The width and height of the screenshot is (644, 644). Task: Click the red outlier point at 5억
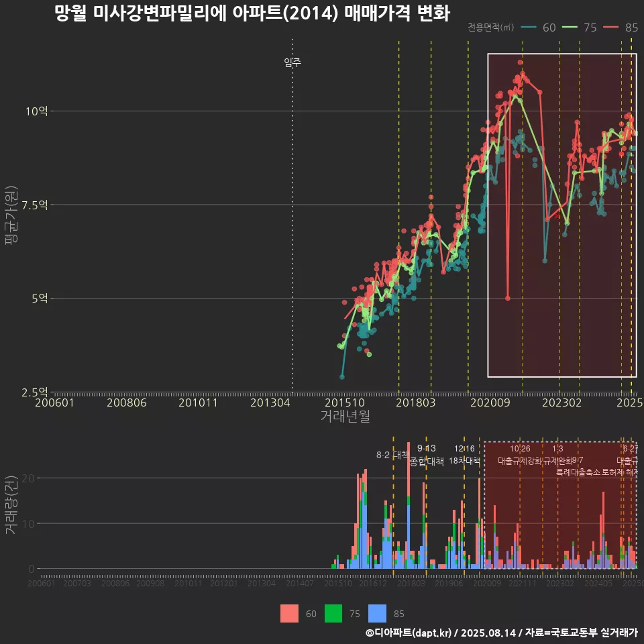click(508, 299)
